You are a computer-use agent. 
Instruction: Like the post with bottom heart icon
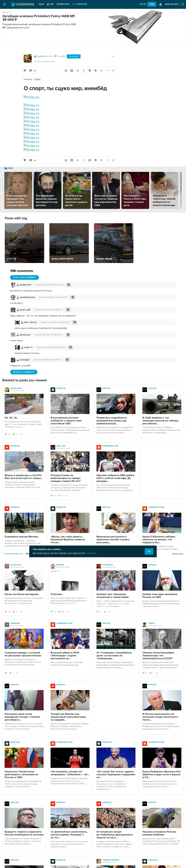pyautogui.click(x=25, y=160)
